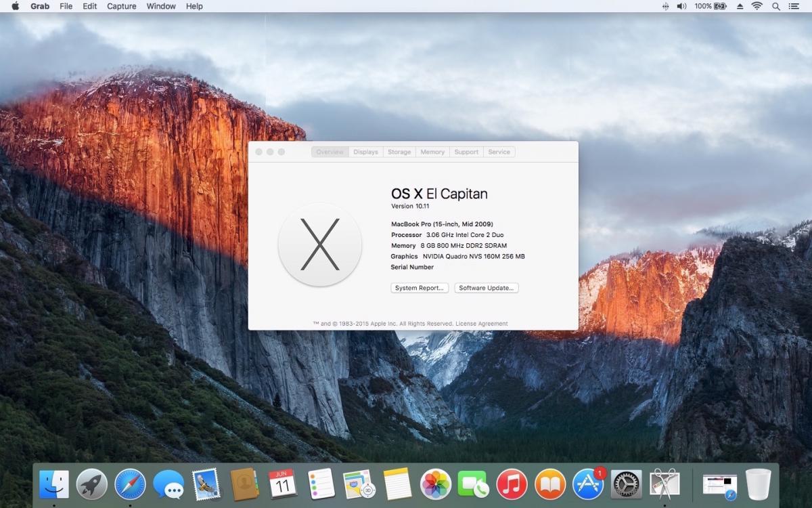This screenshot has height=508, width=812.
Task: Switch to the Memory tab
Action: coord(432,152)
